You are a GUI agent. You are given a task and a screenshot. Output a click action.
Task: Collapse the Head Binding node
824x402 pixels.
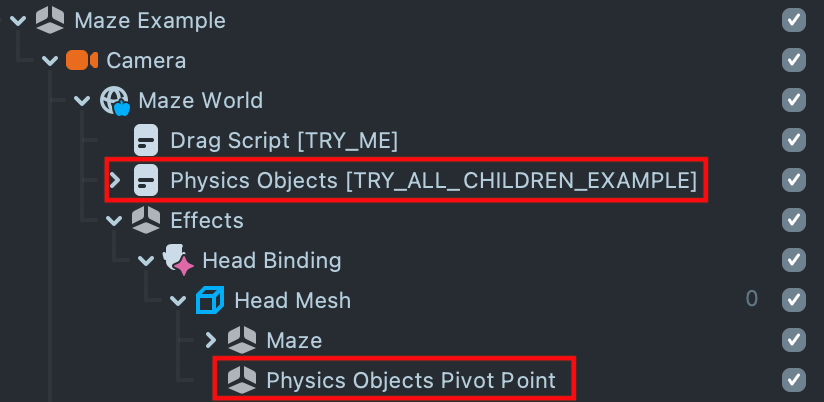[148, 260]
